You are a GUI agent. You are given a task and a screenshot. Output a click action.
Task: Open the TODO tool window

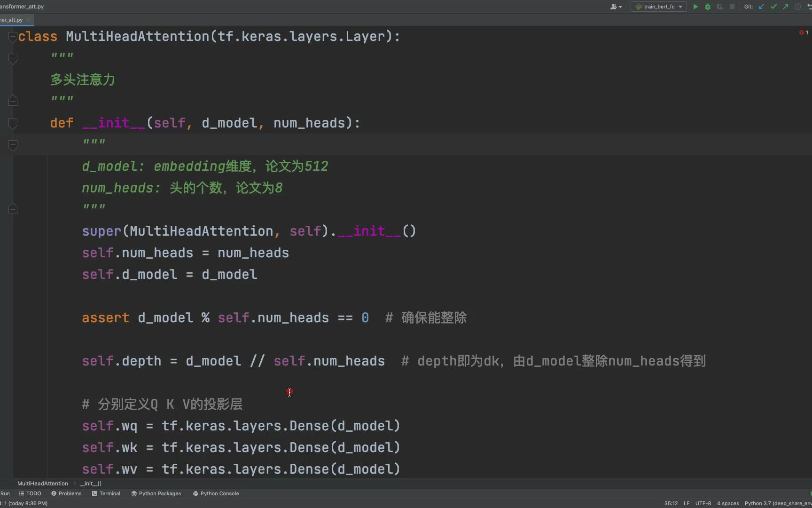pyautogui.click(x=30, y=493)
